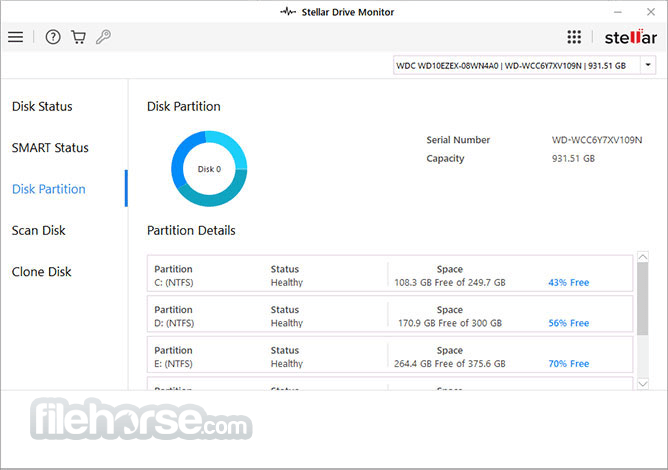The width and height of the screenshot is (668, 470).
Task: Click the Healthy status for D: partition
Action: click(287, 323)
